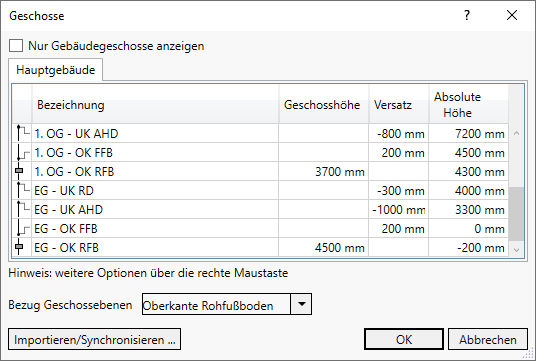The width and height of the screenshot is (536, 361).
Task: Click the Versatz cell '-300 mm'
Action: [399, 190]
